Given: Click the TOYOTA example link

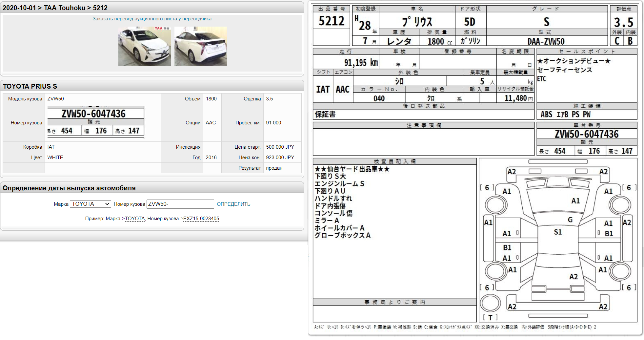Looking at the screenshot, I should point(135,219).
